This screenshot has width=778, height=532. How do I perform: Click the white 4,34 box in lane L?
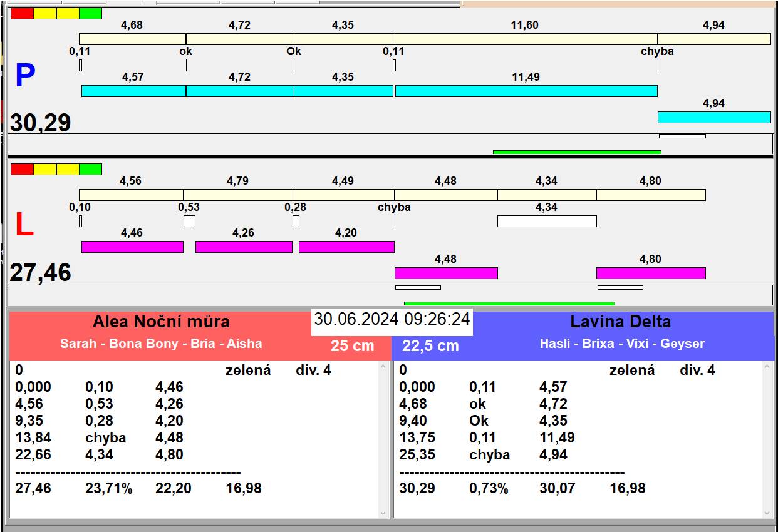pyautogui.click(x=547, y=221)
